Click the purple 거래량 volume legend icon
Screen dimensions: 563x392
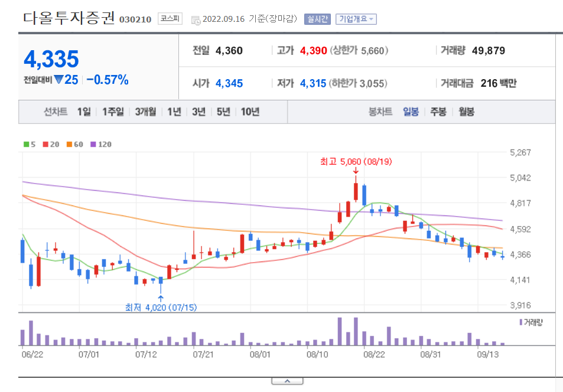pyautogui.click(x=521, y=322)
